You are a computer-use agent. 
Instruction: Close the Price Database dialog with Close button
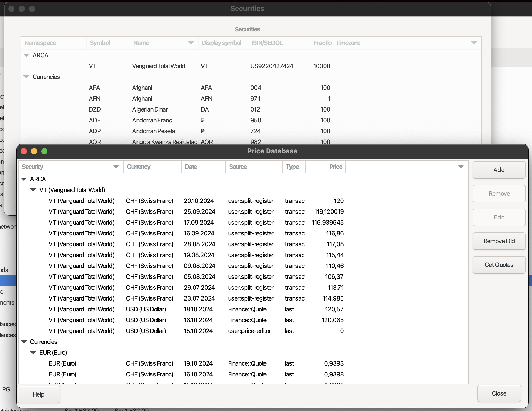coord(499,393)
